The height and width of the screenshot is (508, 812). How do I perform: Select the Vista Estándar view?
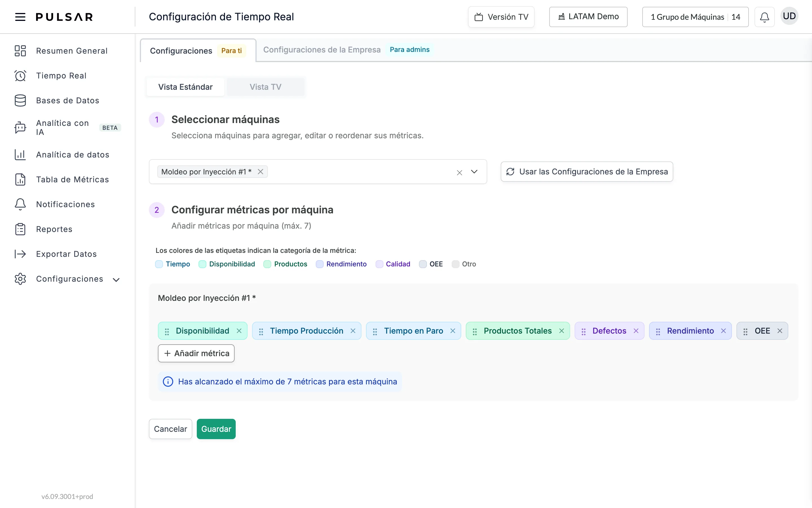point(185,87)
